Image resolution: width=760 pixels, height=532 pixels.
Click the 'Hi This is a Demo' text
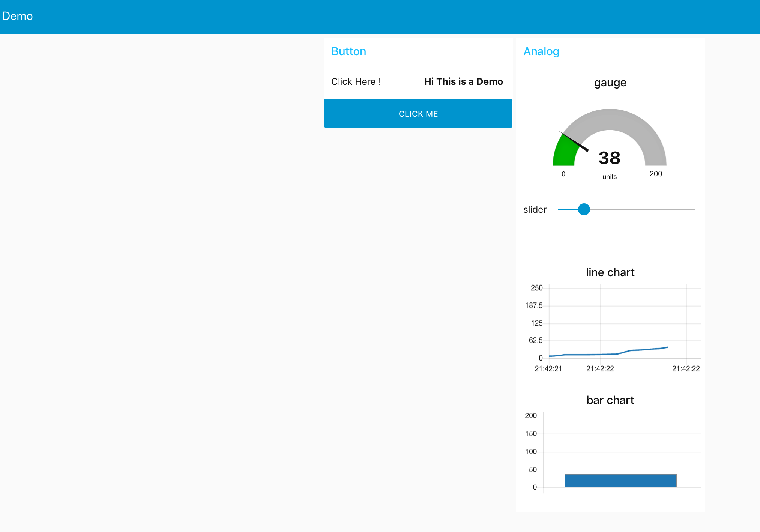tap(463, 82)
